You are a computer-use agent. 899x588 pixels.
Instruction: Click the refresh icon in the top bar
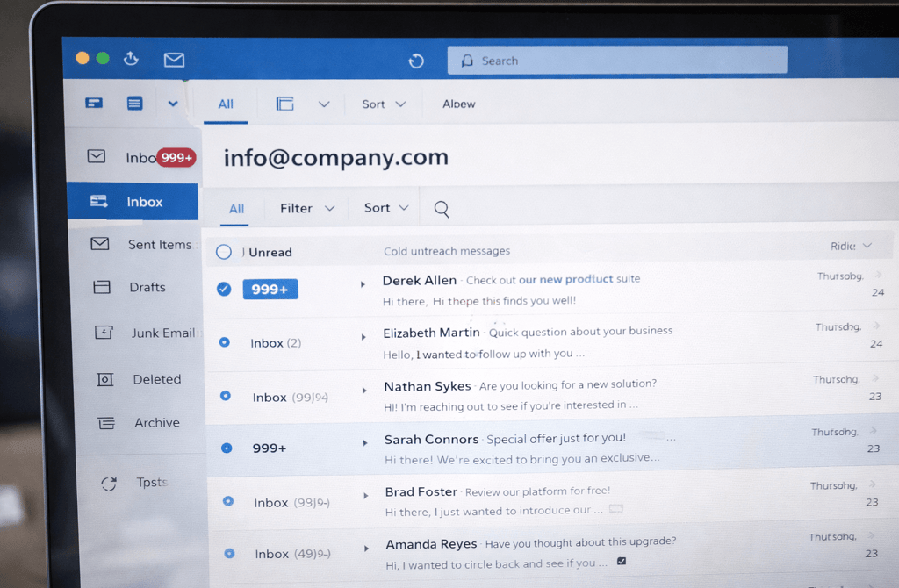coord(416,61)
